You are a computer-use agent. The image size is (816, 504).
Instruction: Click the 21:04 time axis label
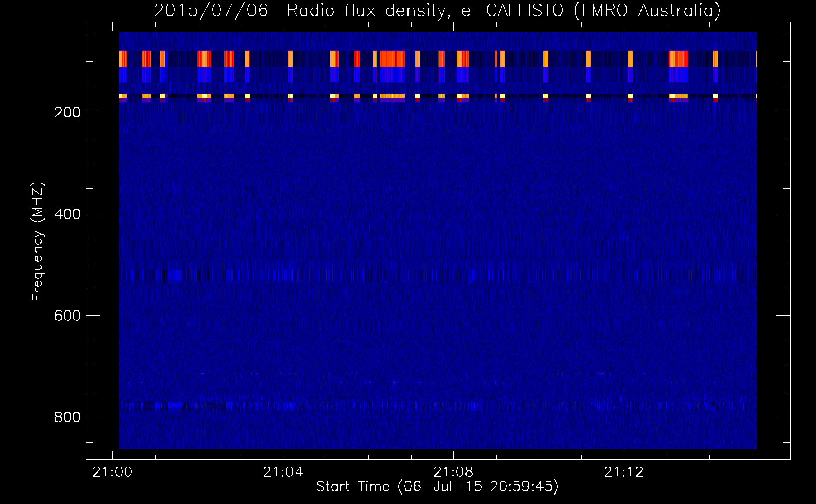tap(283, 472)
